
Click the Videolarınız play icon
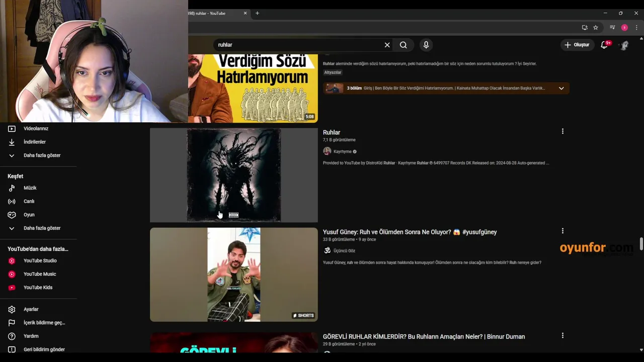tap(12, 129)
